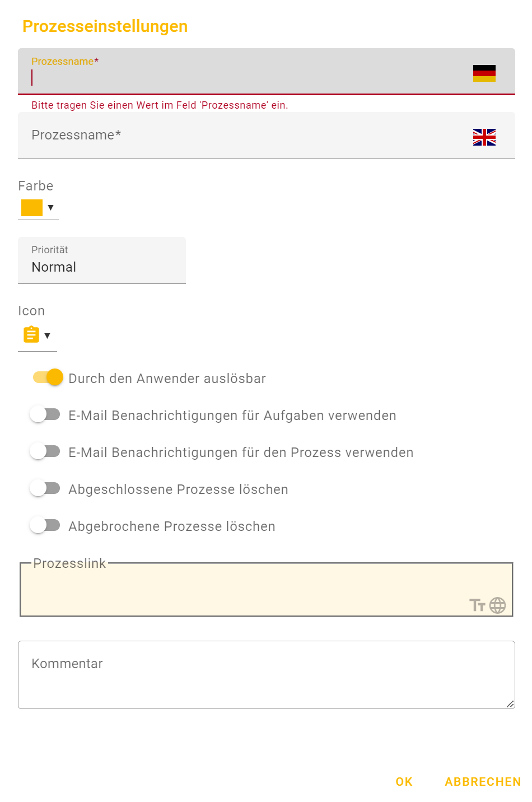Click the British flag icon

(484, 137)
